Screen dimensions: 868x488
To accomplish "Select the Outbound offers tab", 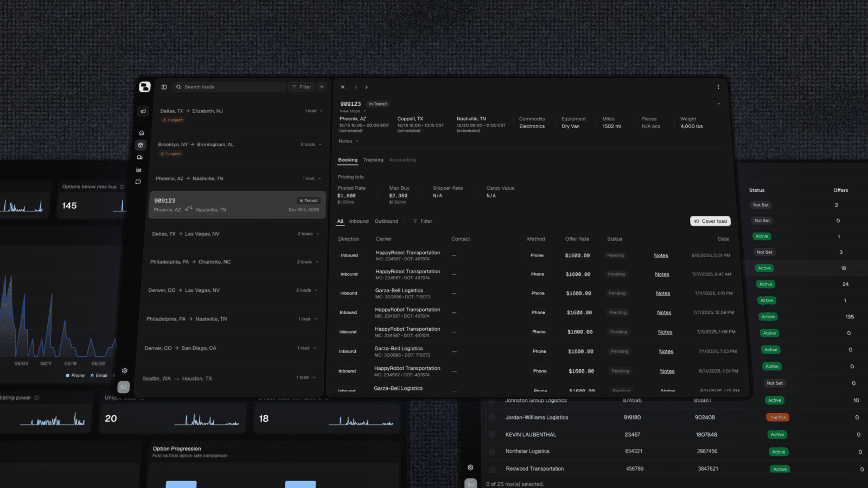I will click(x=386, y=221).
